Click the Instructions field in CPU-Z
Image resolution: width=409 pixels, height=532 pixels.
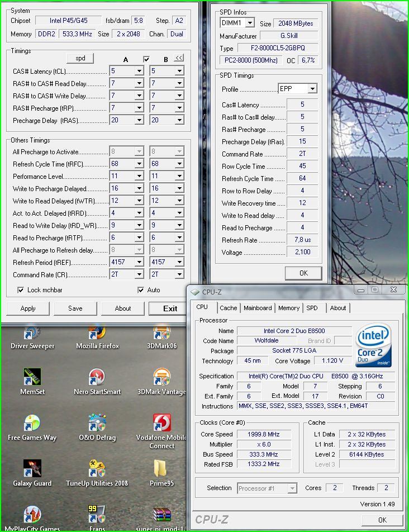316,406
